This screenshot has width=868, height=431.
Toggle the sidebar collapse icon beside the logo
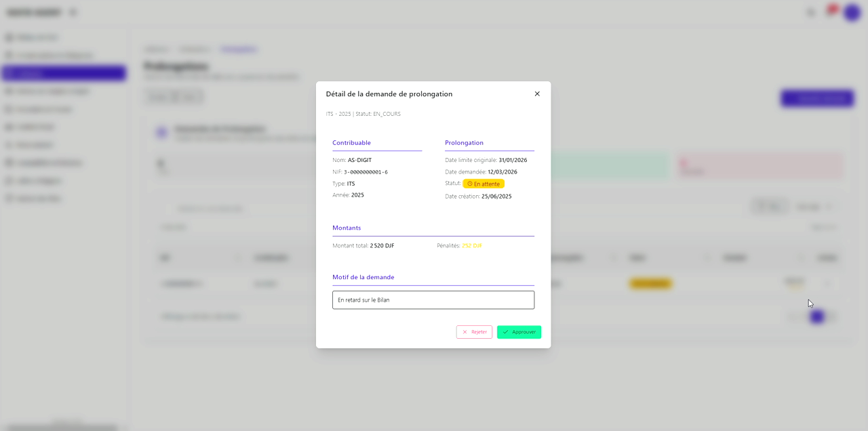click(x=73, y=12)
